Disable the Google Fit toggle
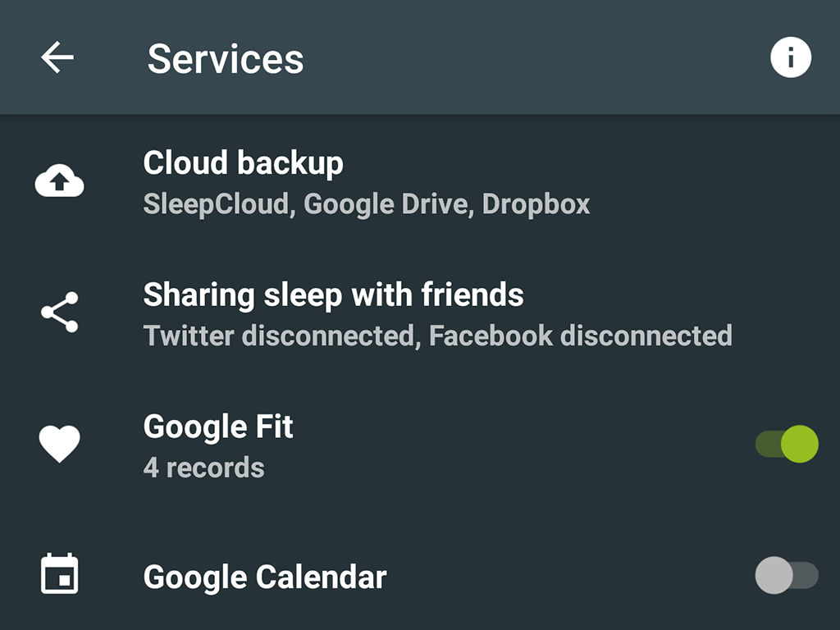Image resolution: width=840 pixels, height=630 pixels. click(x=787, y=444)
